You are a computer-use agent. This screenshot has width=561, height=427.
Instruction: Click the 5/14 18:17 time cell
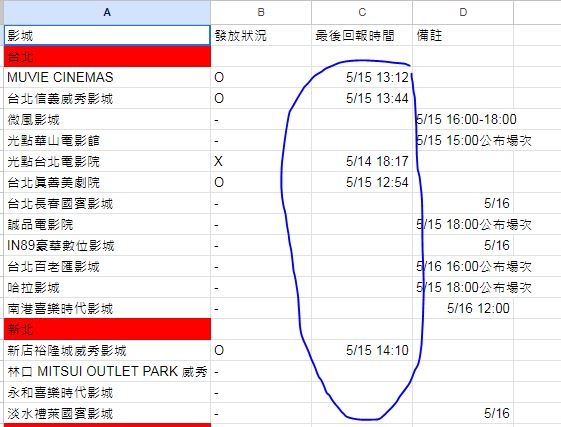point(362,161)
